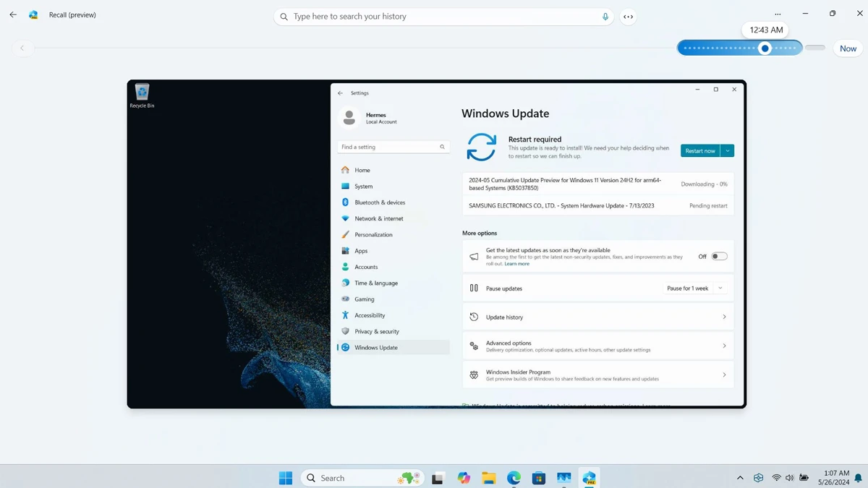Open Recycle Bin in the snapshot
This screenshot has width=868, height=488.
point(142,95)
